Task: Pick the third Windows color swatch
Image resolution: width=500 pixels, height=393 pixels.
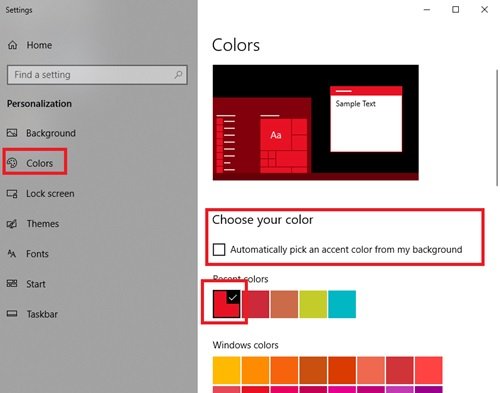Action: coord(284,370)
